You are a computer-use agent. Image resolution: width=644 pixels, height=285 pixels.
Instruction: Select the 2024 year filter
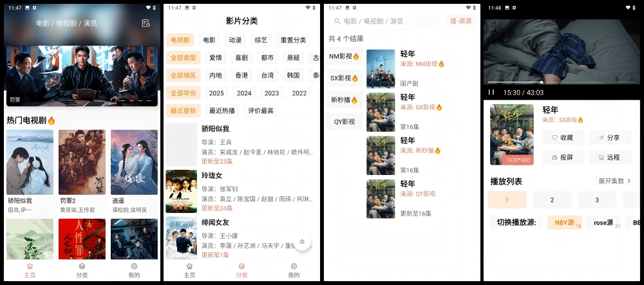coord(244,93)
